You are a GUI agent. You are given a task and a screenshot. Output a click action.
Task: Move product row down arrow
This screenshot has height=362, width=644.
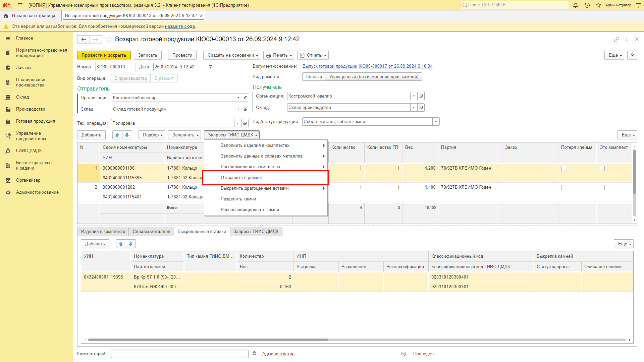tap(127, 135)
